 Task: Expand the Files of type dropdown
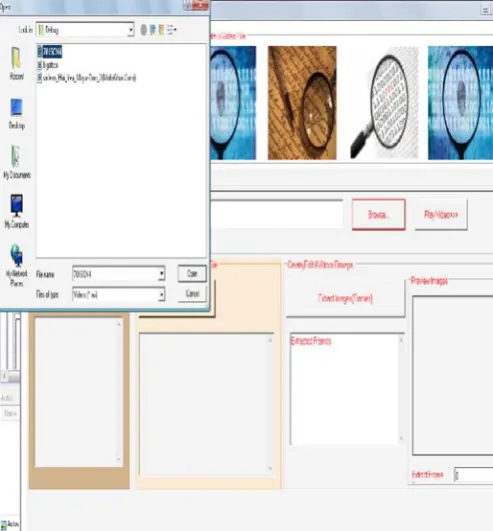162,295
